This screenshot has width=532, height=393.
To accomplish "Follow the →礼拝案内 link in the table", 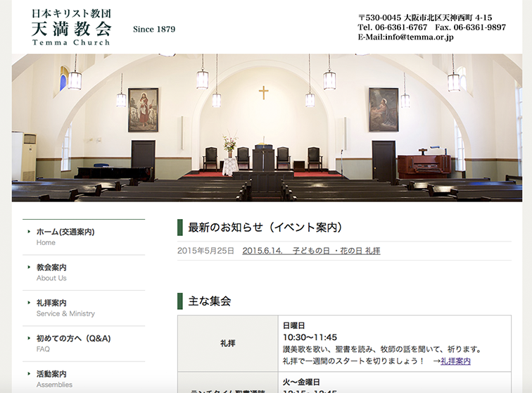I will tap(455, 361).
